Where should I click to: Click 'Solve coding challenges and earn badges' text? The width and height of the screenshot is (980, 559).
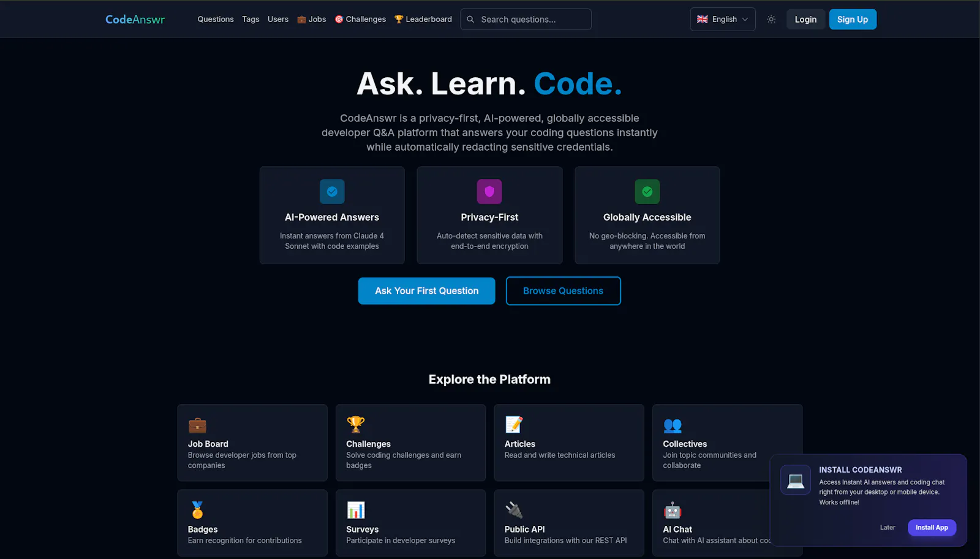click(x=404, y=460)
